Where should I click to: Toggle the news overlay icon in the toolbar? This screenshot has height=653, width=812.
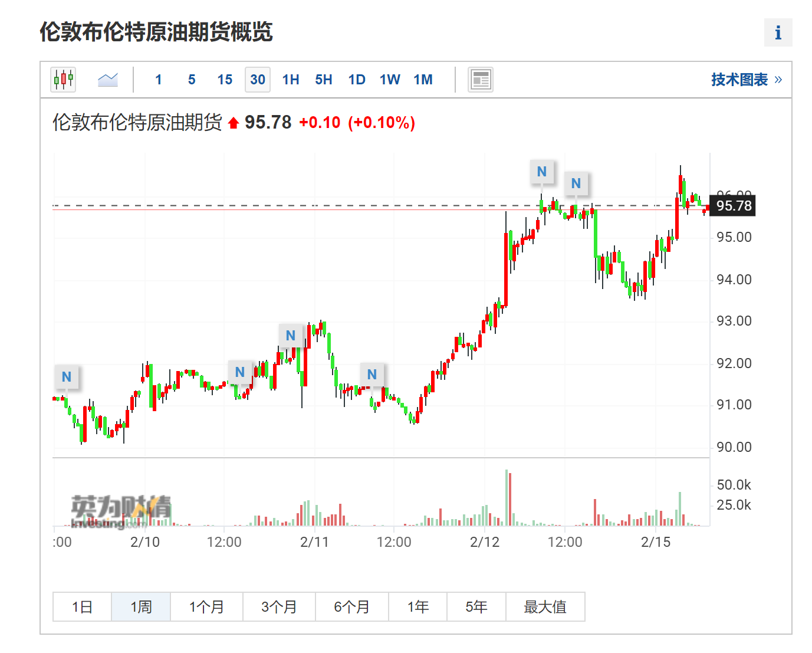pos(481,80)
